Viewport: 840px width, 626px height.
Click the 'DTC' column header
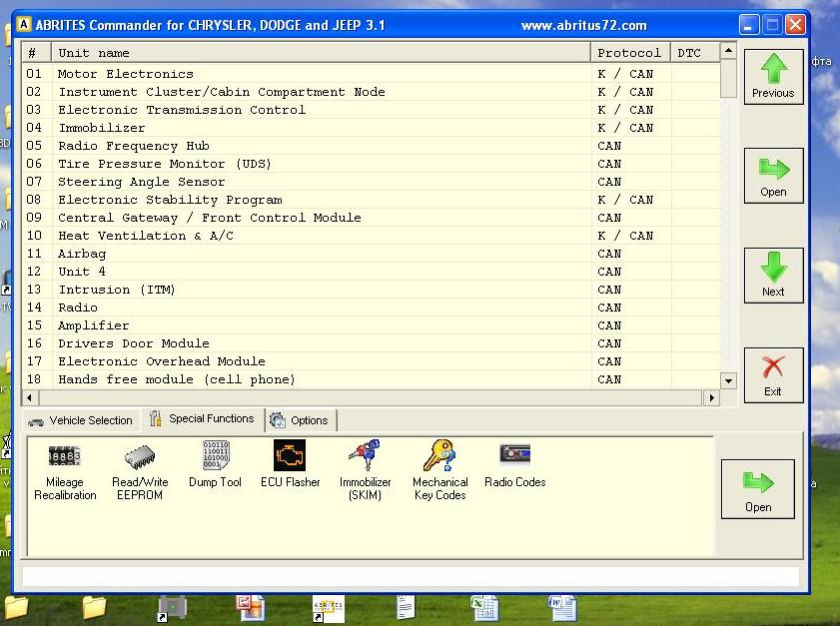695,53
